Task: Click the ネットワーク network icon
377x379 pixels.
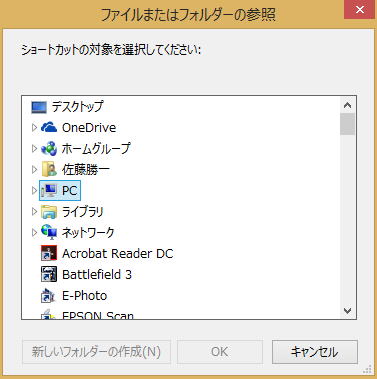Action: 49,232
